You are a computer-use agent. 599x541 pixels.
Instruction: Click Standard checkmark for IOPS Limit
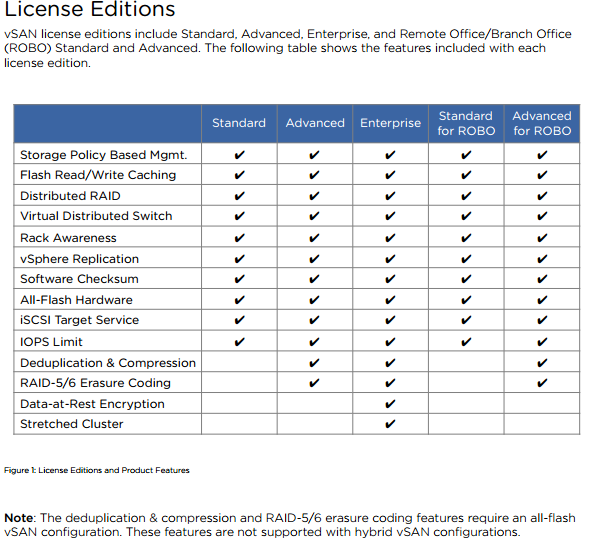(239, 342)
